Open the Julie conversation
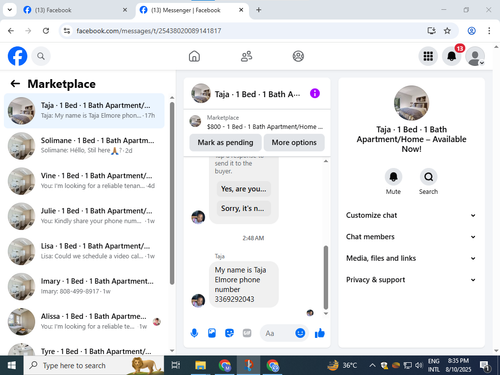Image resolution: width=500 pixels, height=375 pixels. click(x=84, y=216)
